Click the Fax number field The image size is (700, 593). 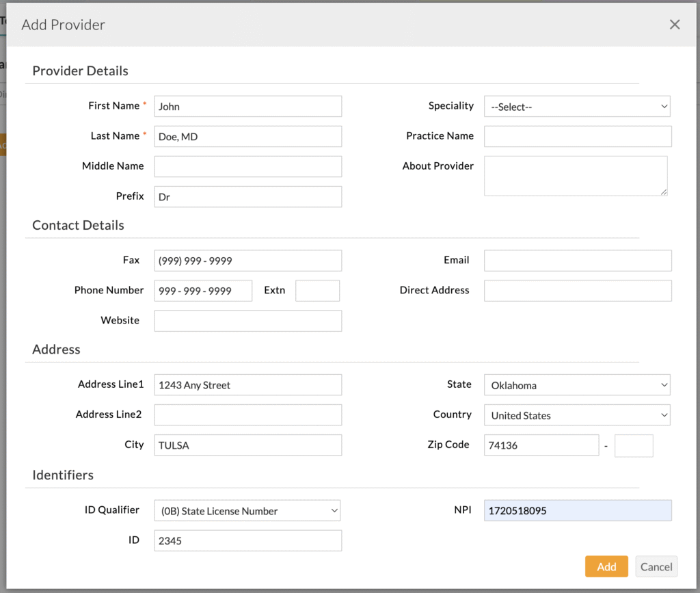[x=247, y=261]
